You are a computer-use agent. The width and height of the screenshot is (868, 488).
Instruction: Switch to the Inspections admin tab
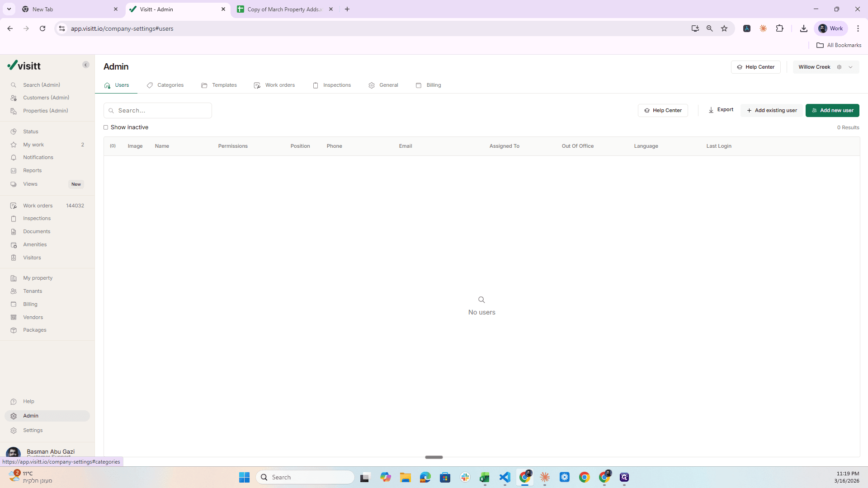(332, 85)
